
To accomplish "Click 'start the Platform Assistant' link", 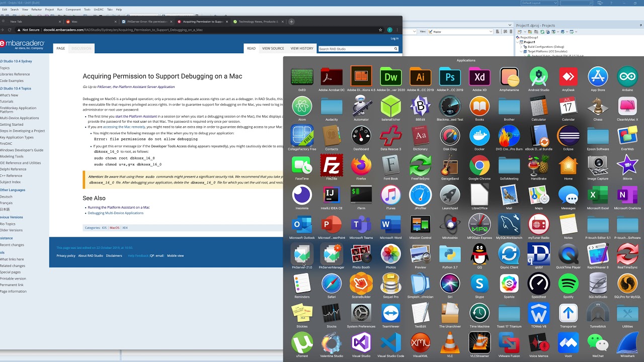I will [136, 116].
